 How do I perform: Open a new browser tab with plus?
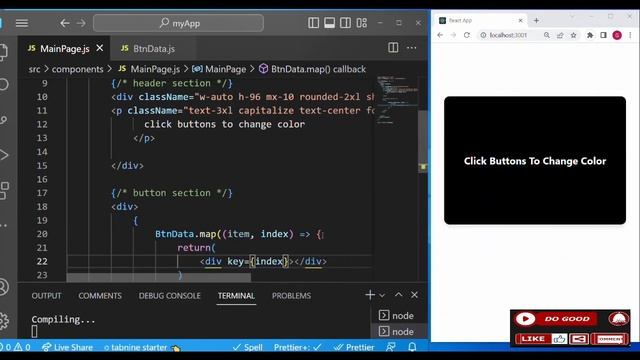point(536,20)
